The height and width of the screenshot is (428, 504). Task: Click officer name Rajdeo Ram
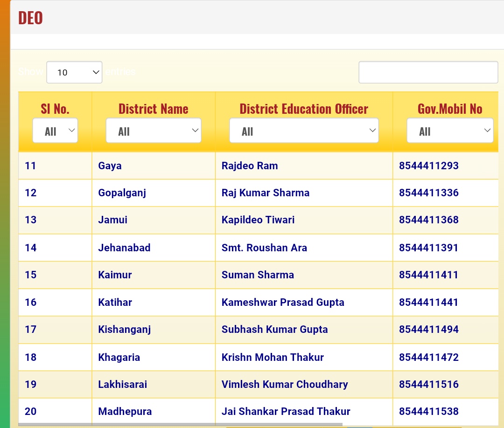click(x=249, y=166)
